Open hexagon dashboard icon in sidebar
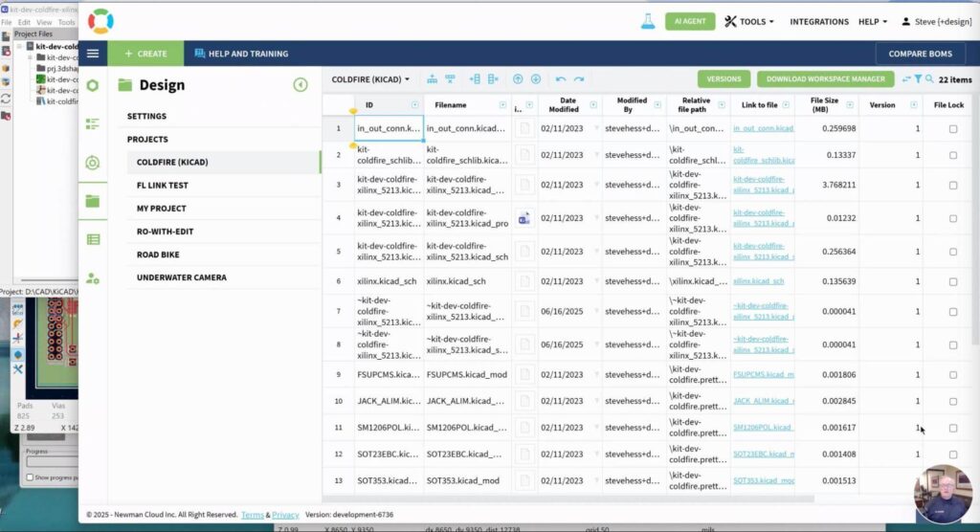Viewport: 980px width, 532px height. (x=93, y=85)
